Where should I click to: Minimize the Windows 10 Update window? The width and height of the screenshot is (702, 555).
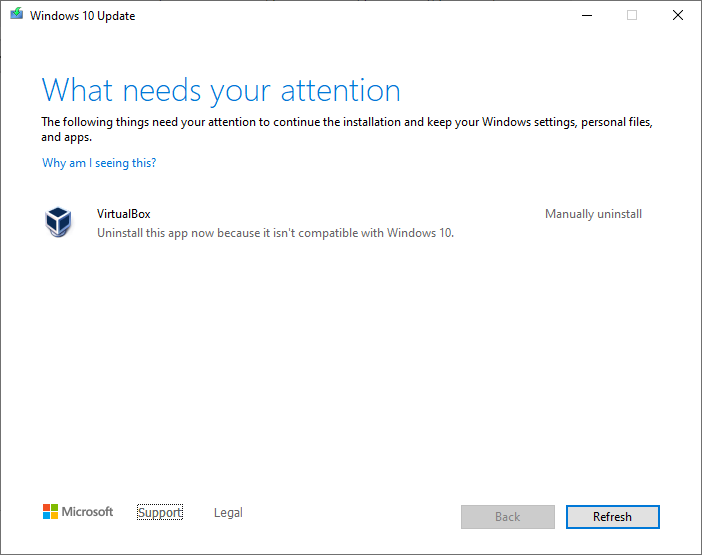tap(587, 16)
